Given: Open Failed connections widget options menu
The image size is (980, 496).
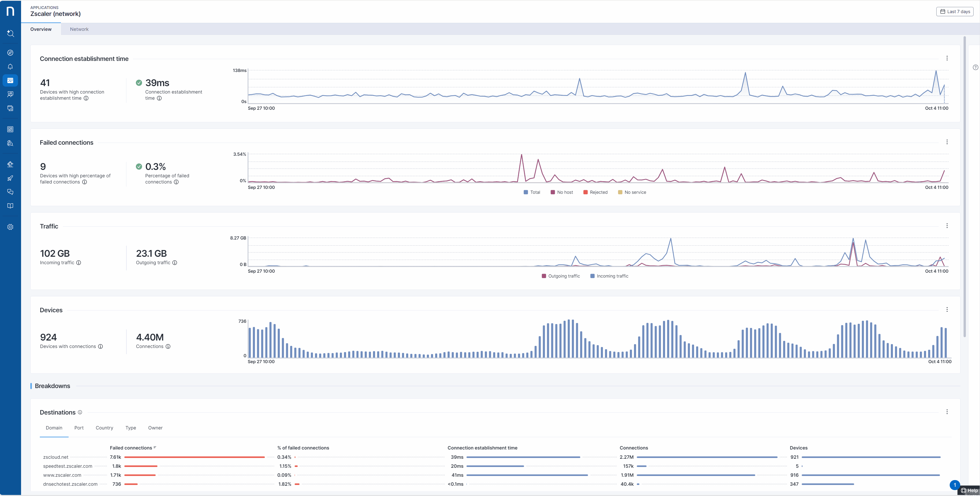Looking at the screenshot, I should click(x=947, y=142).
